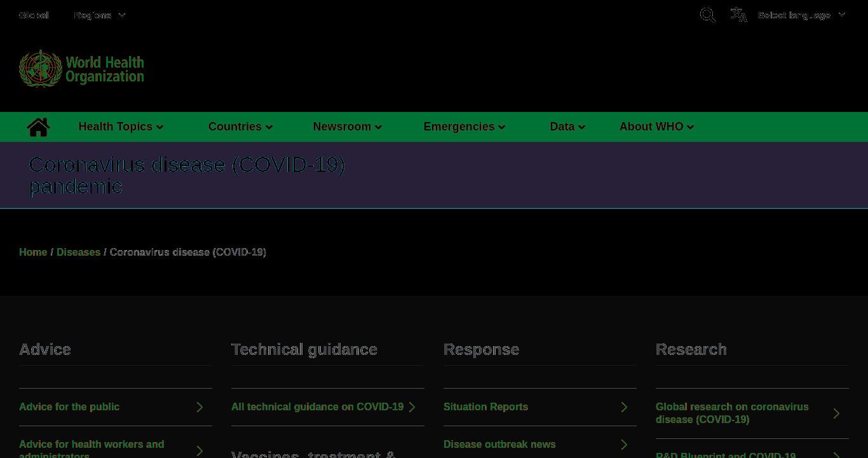This screenshot has height=458, width=868.
Task: Open Diseases breadcrumb link
Action: tap(78, 252)
